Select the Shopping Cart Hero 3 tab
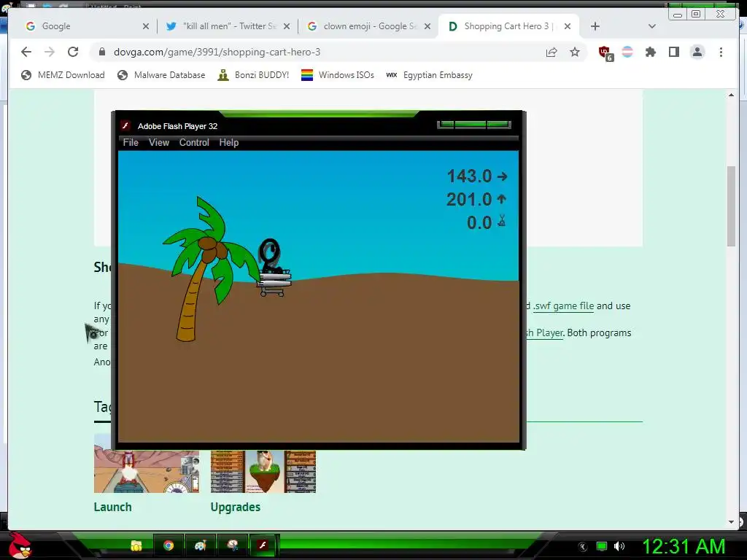Viewport: 747px width, 560px height. (508, 26)
